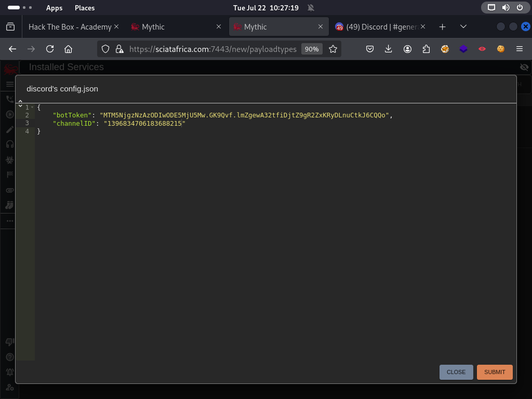Open Firefox account profile icon

(407, 49)
